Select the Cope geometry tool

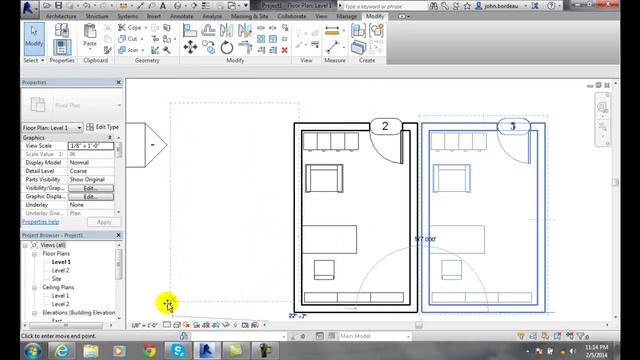click(x=130, y=27)
